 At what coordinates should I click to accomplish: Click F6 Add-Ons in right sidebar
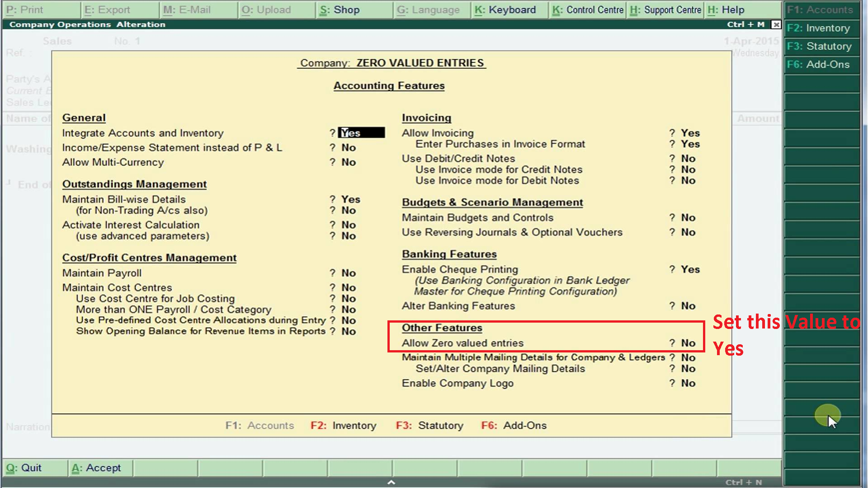pyautogui.click(x=822, y=64)
